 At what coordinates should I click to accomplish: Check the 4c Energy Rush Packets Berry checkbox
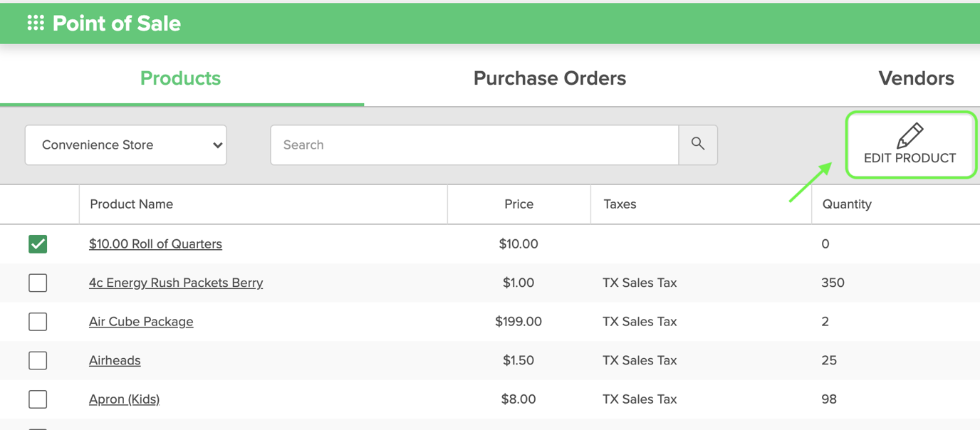(38, 283)
